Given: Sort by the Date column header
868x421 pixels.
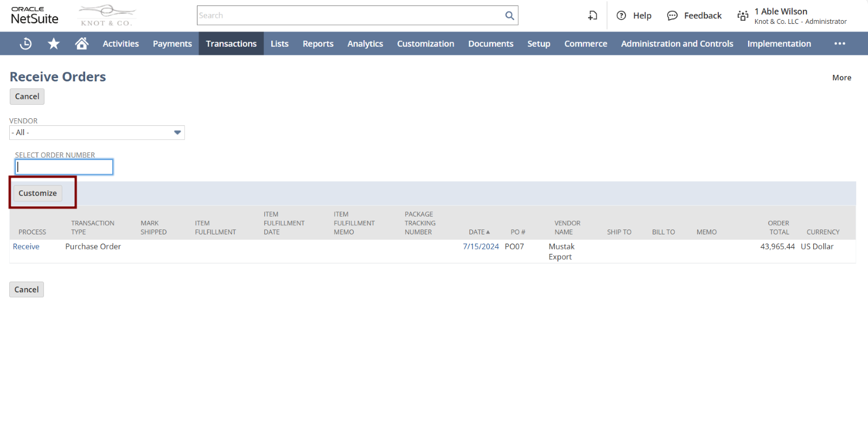Looking at the screenshot, I should [x=477, y=232].
